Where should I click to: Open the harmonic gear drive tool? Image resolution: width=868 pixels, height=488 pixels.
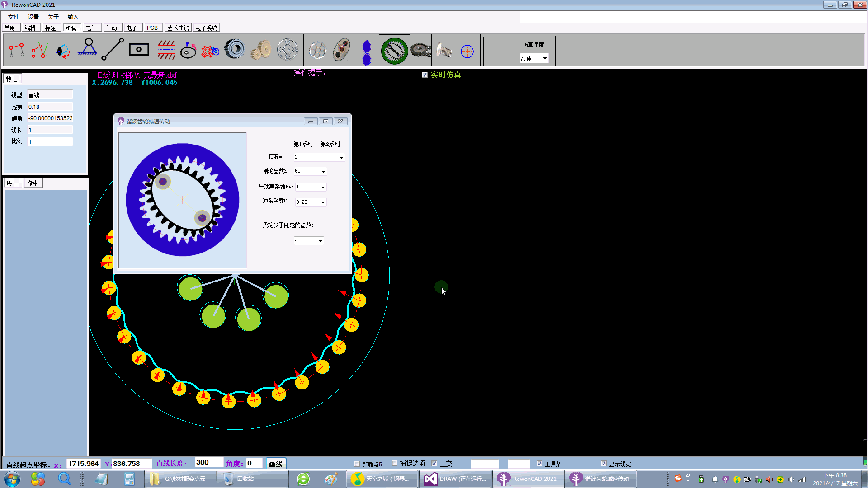(394, 50)
